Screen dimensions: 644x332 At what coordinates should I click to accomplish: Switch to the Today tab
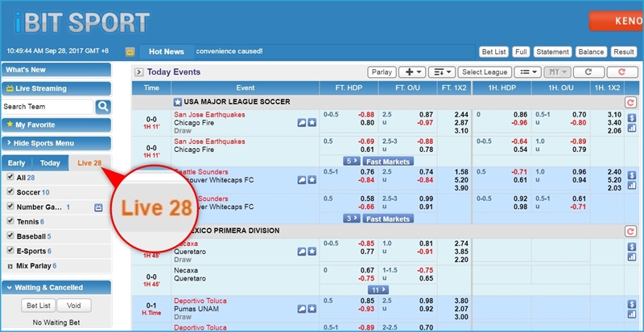pos(50,163)
